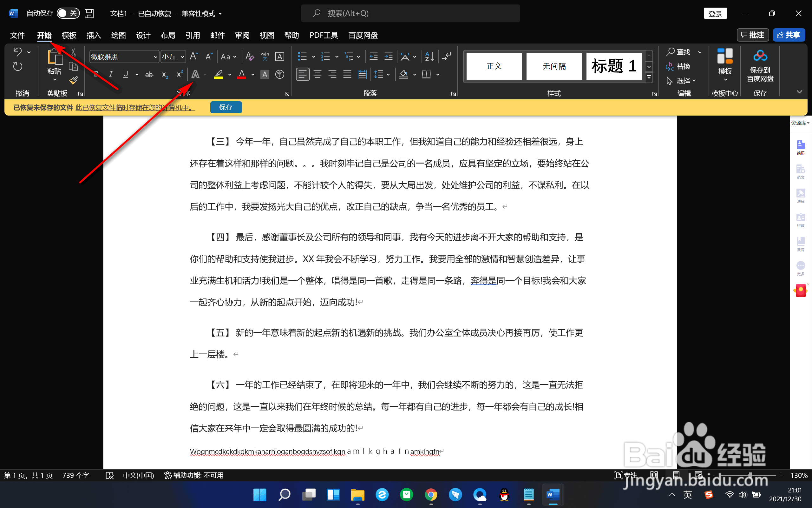Switch to the 布局 tab
The image size is (812, 508).
[168, 35]
